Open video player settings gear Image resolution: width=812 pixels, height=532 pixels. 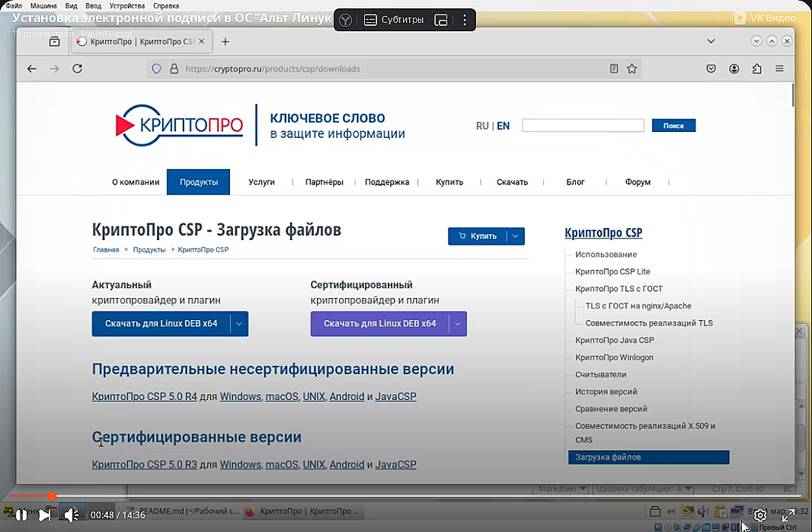coord(759,515)
